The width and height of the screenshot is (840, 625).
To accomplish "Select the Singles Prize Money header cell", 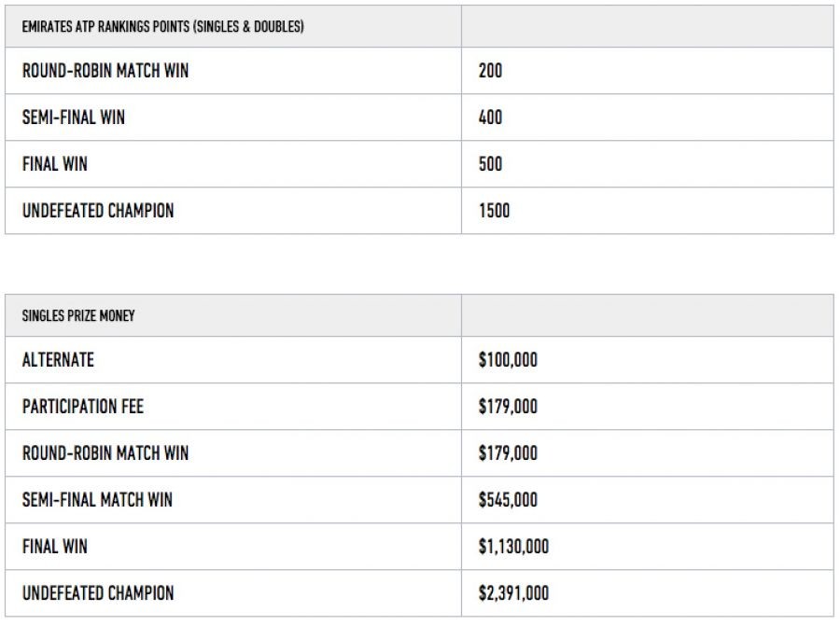I will click(78, 316).
